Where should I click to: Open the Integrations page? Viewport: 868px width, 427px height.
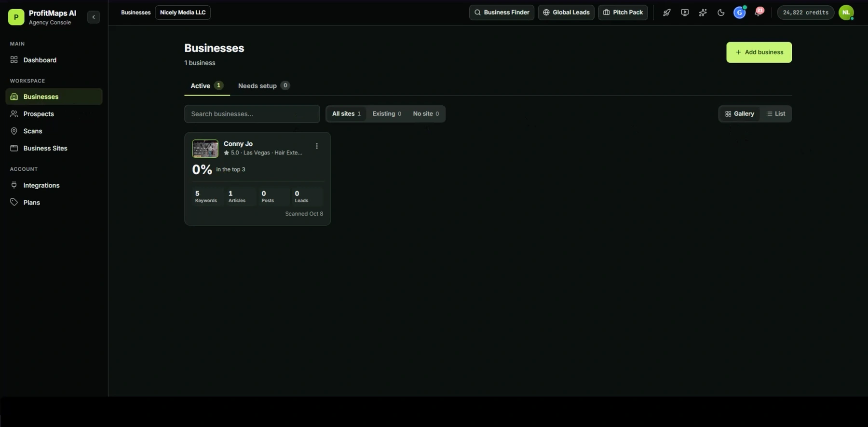(x=54, y=185)
